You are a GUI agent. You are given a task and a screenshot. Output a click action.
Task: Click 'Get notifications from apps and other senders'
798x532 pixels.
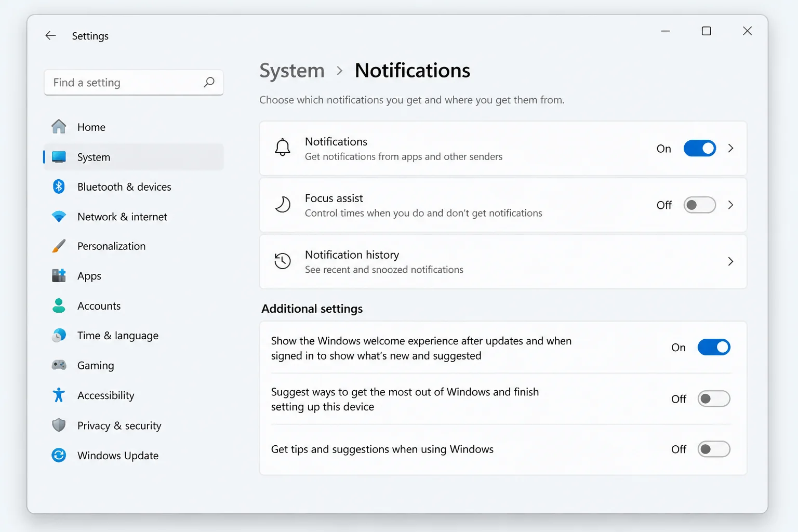click(x=403, y=156)
